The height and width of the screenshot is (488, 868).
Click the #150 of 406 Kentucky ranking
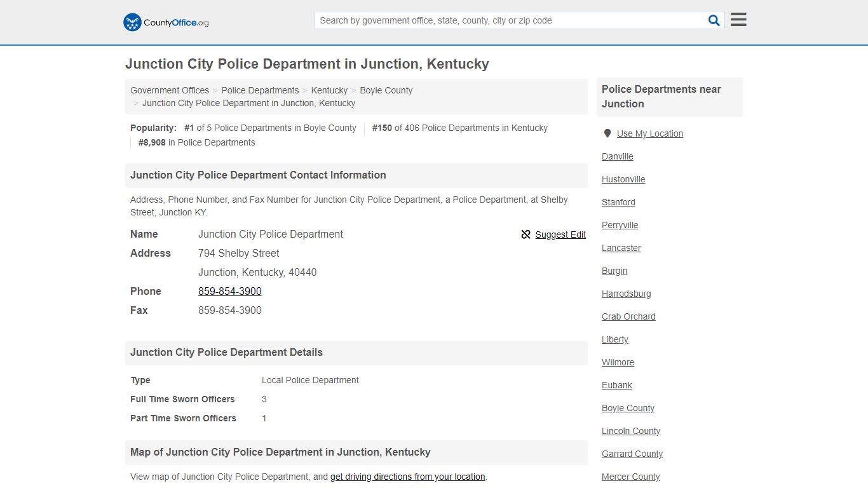coord(460,128)
